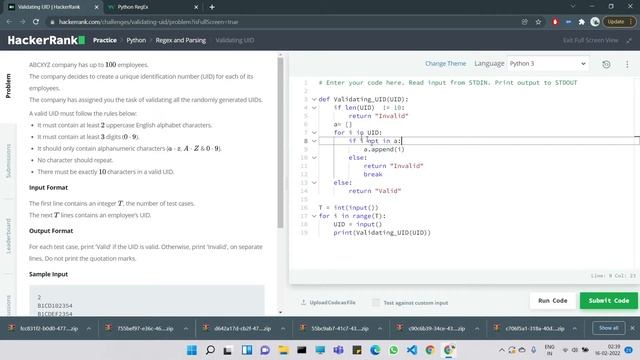Collapse the fold at 'for i in UID' line 7
The width and height of the screenshot is (640, 360).
coord(314,133)
